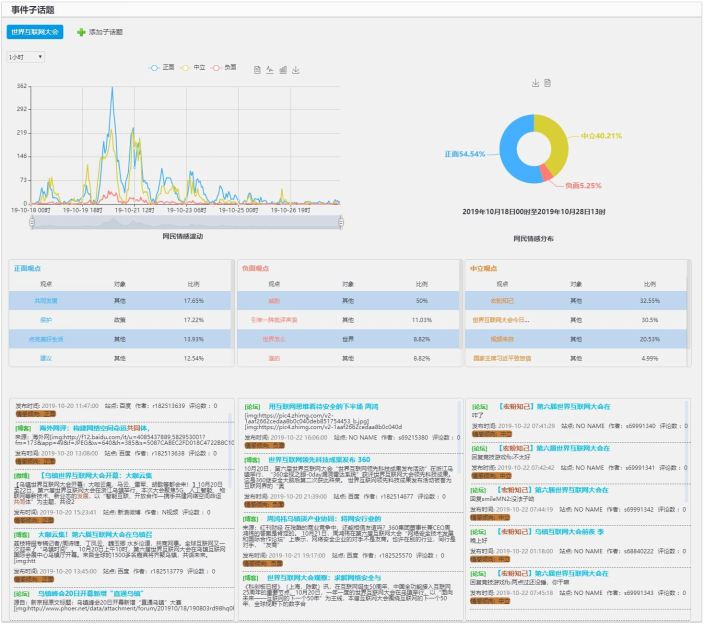Toggle the 正面 series in chart legend
This screenshot has width=704, height=624.
pyautogui.click(x=162, y=67)
